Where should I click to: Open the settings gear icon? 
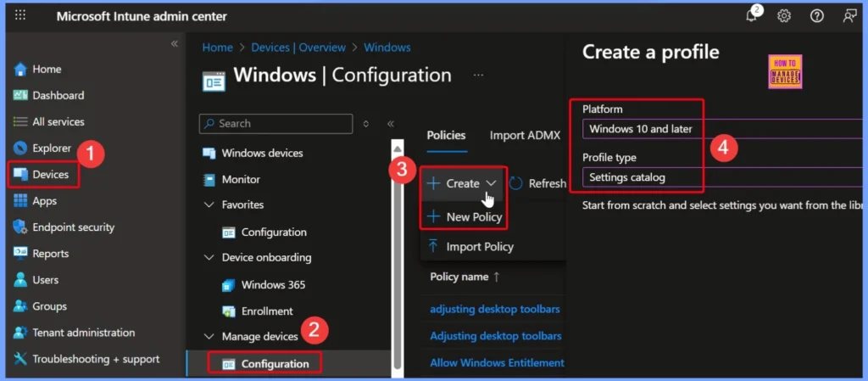coord(784,16)
